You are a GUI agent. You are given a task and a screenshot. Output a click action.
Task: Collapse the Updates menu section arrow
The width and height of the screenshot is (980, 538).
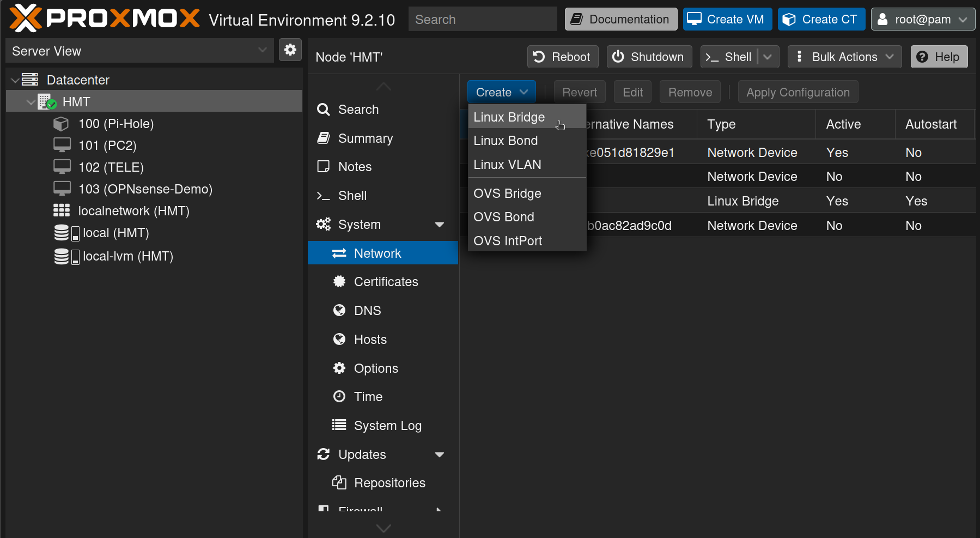click(440, 455)
